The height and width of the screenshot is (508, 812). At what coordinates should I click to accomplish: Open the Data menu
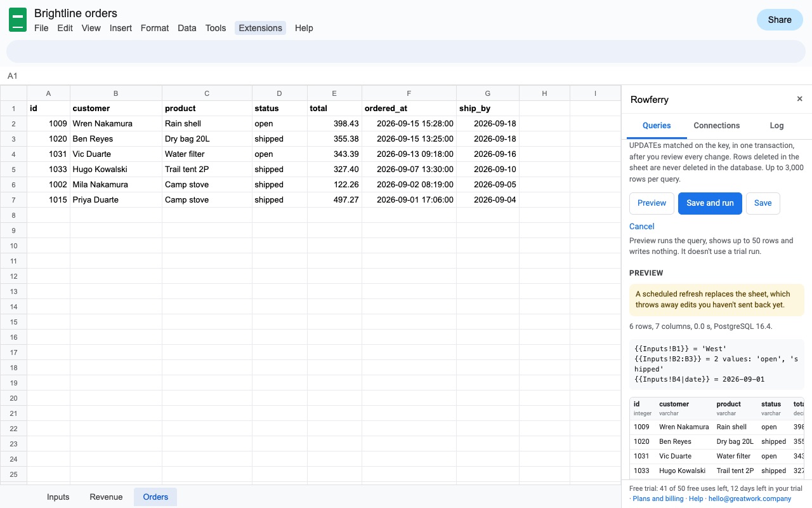pos(187,28)
